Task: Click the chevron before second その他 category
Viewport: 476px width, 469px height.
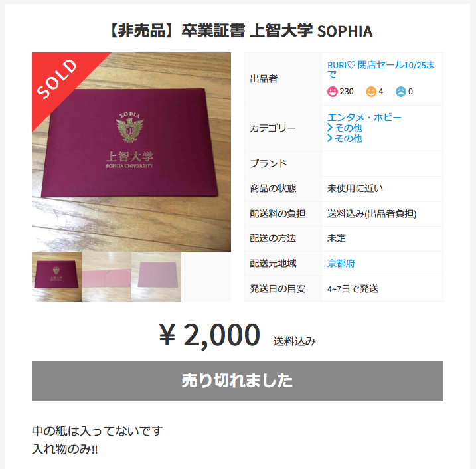Action: (x=330, y=138)
